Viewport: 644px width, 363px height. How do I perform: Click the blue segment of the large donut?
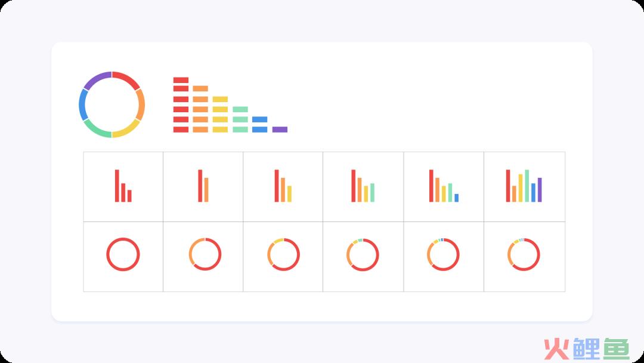click(x=82, y=104)
